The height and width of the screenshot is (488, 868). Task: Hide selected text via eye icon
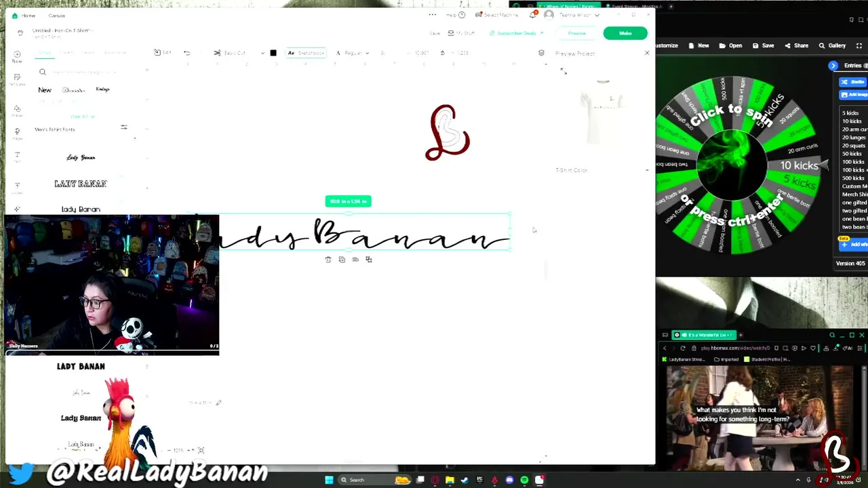(355, 260)
